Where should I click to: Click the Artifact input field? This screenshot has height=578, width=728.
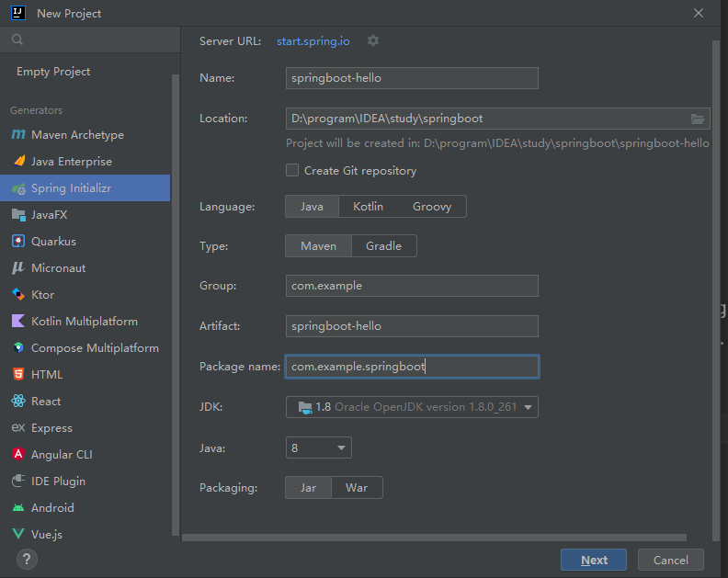point(412,326)
